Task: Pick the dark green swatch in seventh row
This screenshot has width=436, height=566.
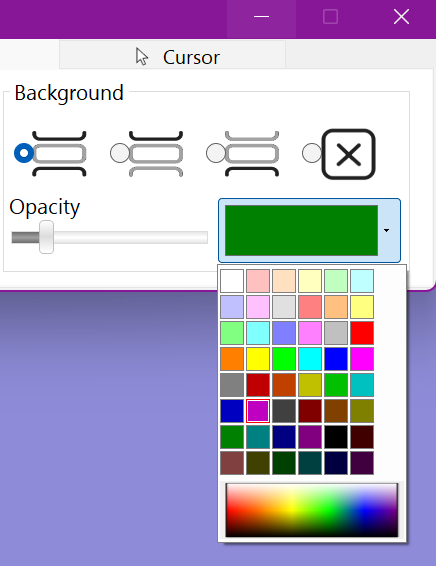Action: click(x=232, y=437)
